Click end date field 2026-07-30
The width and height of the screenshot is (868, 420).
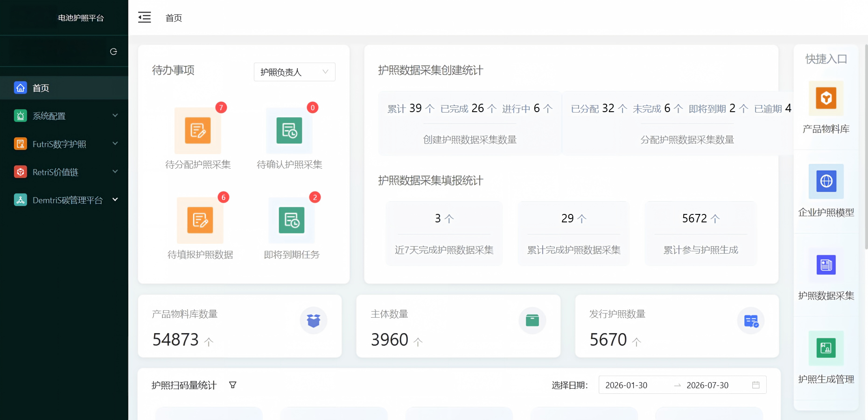(x=707, y=385)
